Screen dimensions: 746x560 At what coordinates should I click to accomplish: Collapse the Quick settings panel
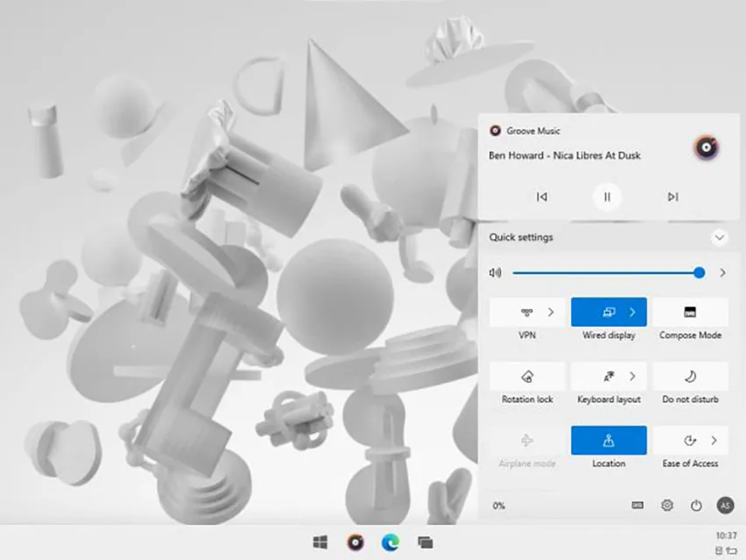[720, 237]
